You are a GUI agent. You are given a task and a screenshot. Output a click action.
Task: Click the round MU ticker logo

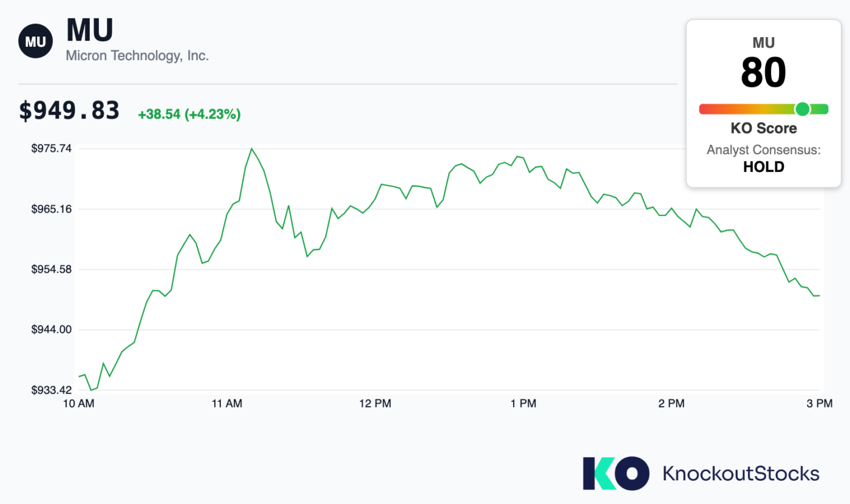tap(36, 41)
